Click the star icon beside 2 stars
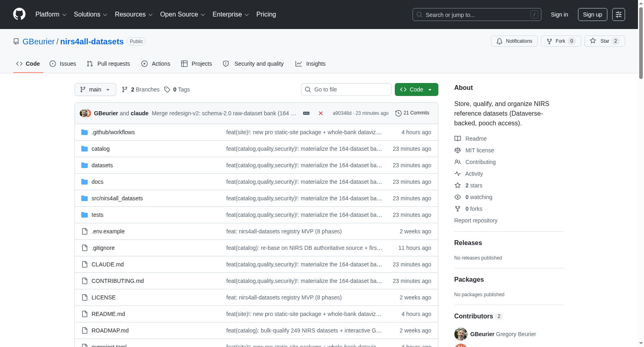Screen dimensions: 644x347 point(458,185)
